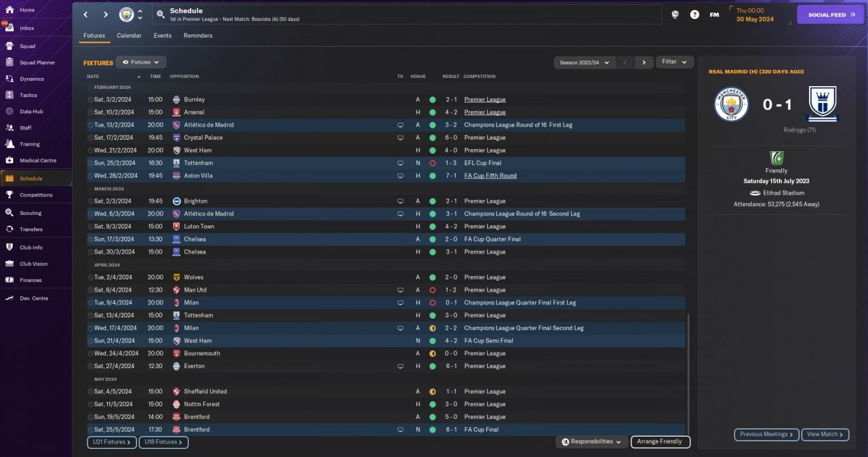Viewport: 868px width, 457px height.
Task: Go to the next season arrow
Action: coord(644,62)
